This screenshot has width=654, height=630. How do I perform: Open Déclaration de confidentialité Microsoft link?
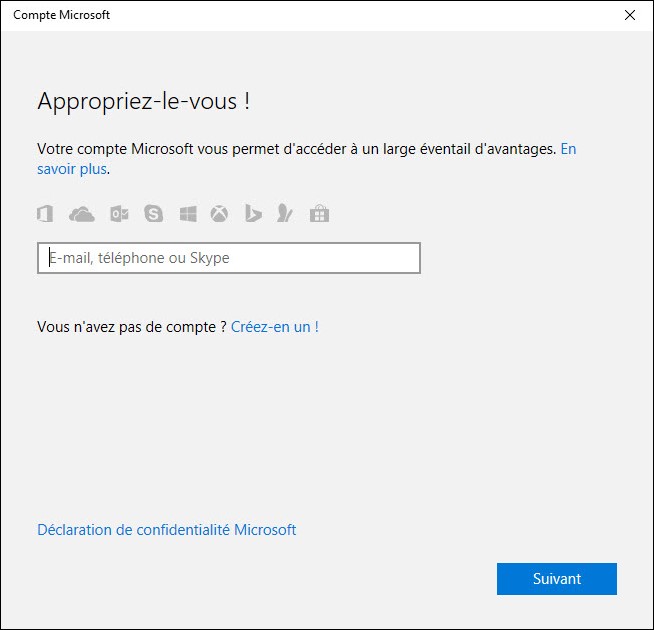[x=166, y=530]
